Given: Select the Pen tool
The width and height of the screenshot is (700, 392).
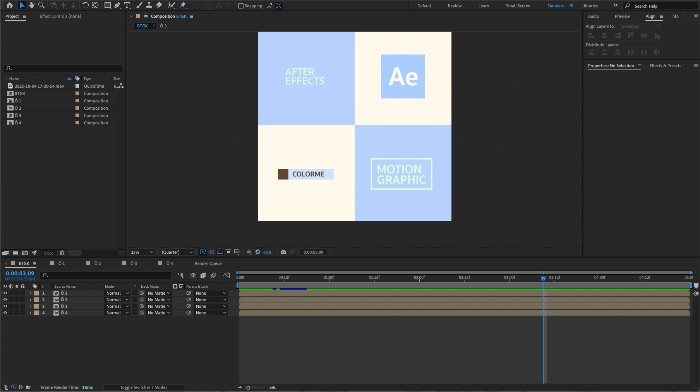Looking at the screenshot, I should click(117, 5).
